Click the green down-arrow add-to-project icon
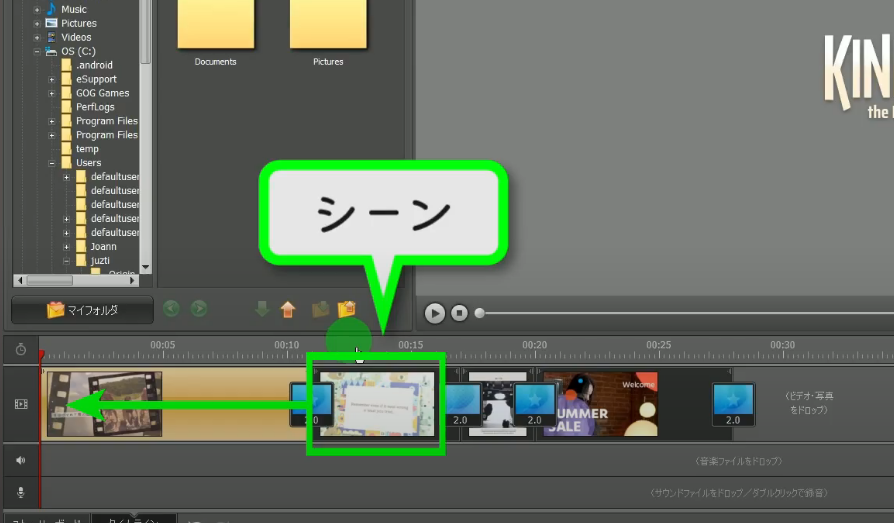894x523 pixels. point(262,309)
